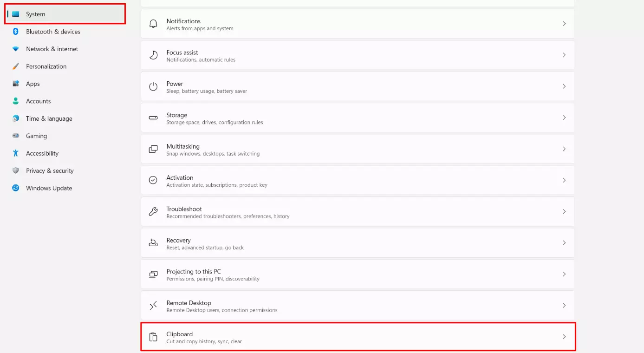Click the Focus assist moon icon
This screenshot has height=353, width=644.
pos(153,55)
